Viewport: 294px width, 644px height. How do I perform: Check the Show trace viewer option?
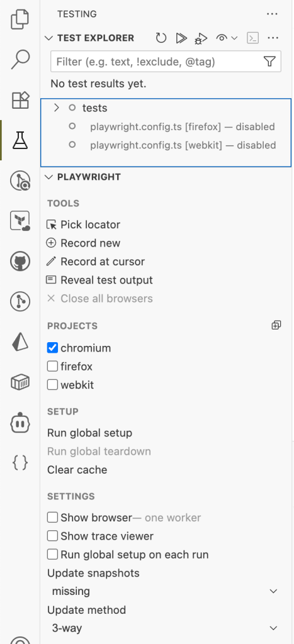[x=52, y=536]
